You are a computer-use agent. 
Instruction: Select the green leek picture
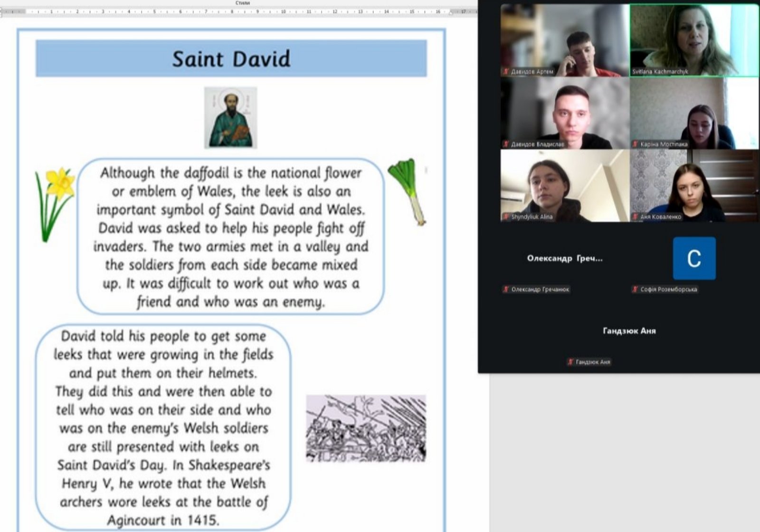coord(407,192)
